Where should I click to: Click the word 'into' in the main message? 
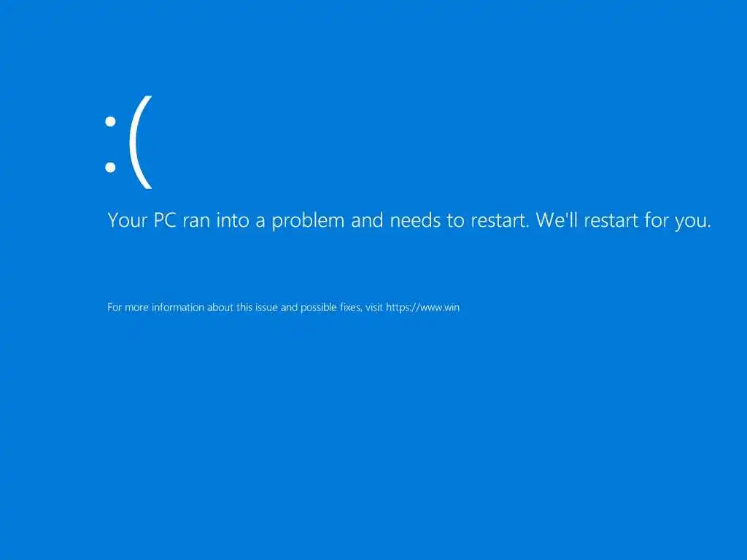tap(233, 220)
